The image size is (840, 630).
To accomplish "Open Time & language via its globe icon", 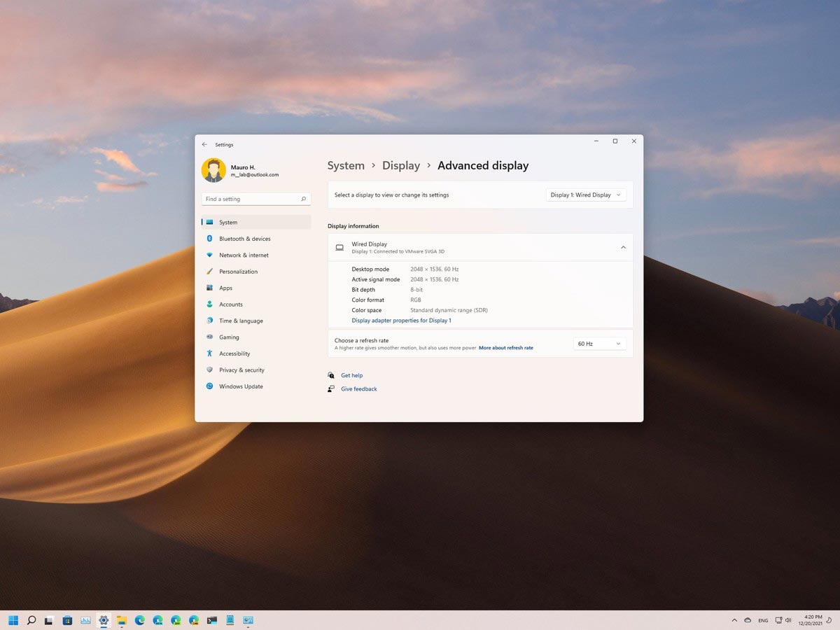I will click(x=209, y=321).
